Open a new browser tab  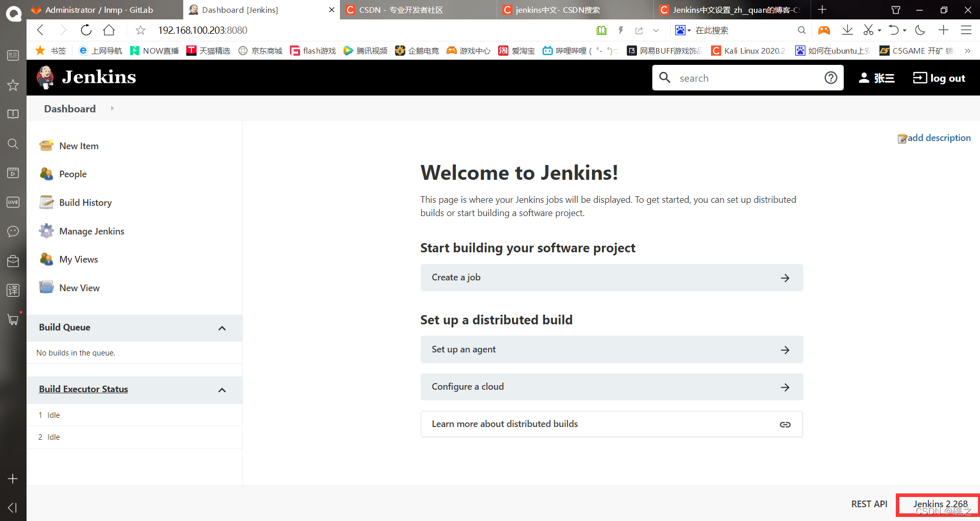click(822, 10)
